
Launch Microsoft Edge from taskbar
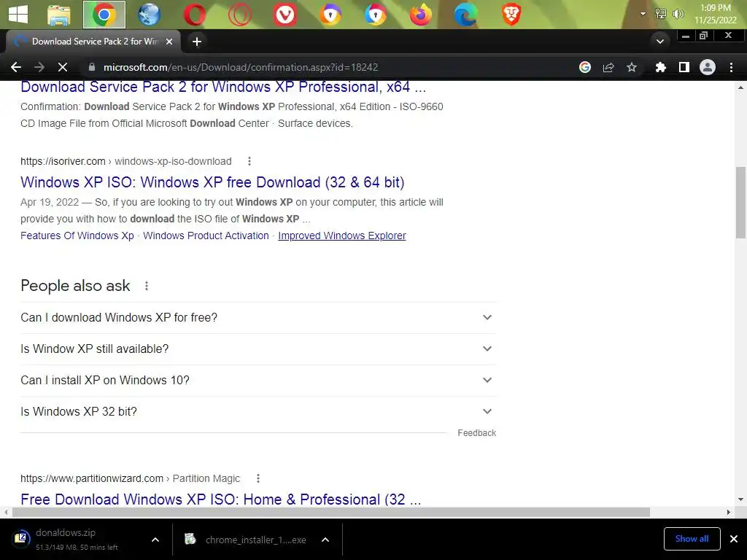pos(466,15)
